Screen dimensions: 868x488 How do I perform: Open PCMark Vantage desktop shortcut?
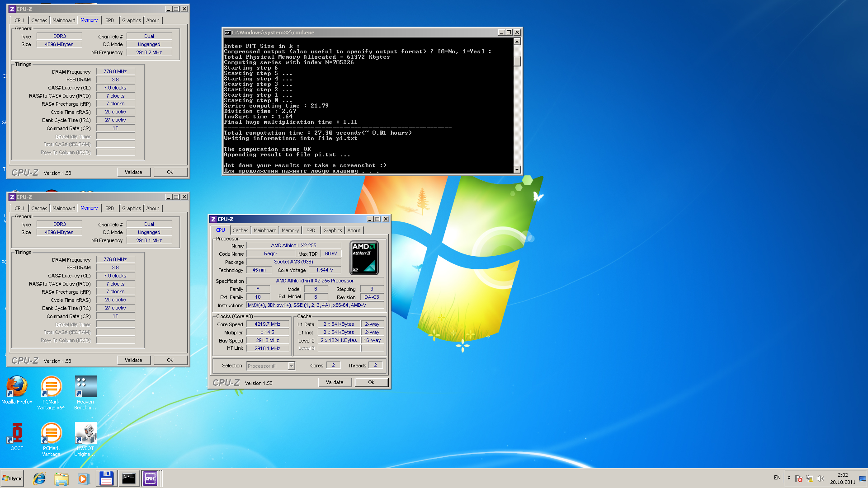pos(51,439)
